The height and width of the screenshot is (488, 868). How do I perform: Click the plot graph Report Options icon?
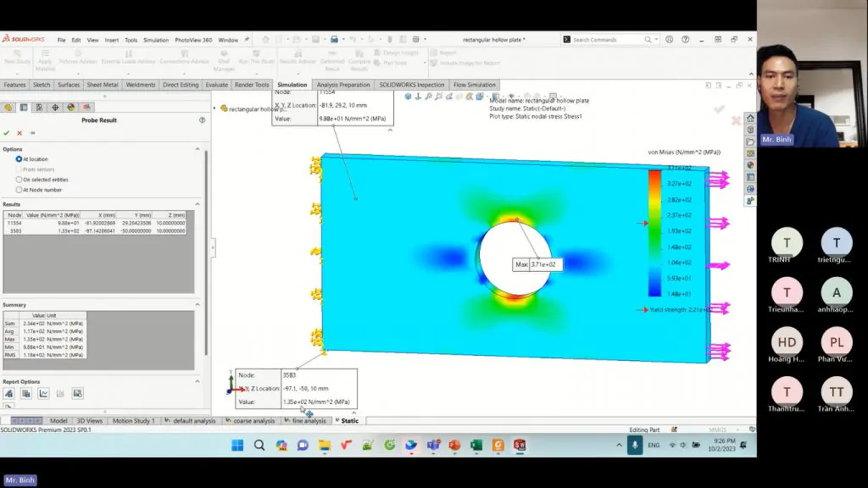tap(43, 393)
